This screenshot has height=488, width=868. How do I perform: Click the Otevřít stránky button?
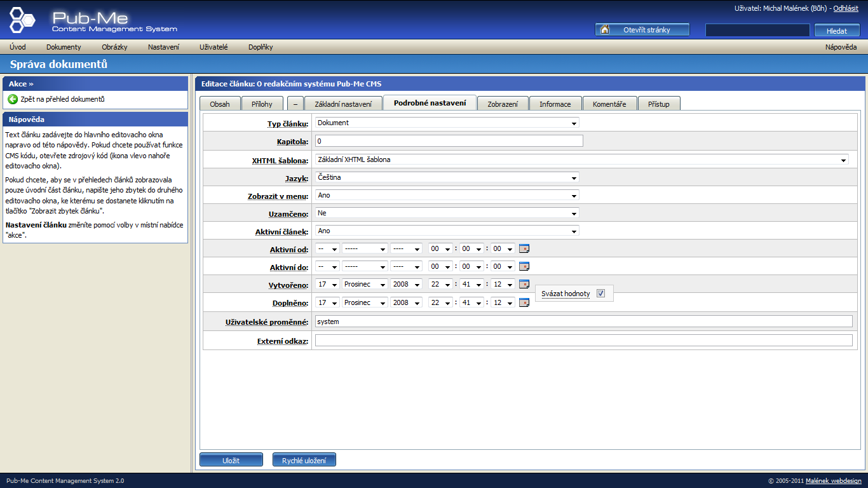coord(642,30)
